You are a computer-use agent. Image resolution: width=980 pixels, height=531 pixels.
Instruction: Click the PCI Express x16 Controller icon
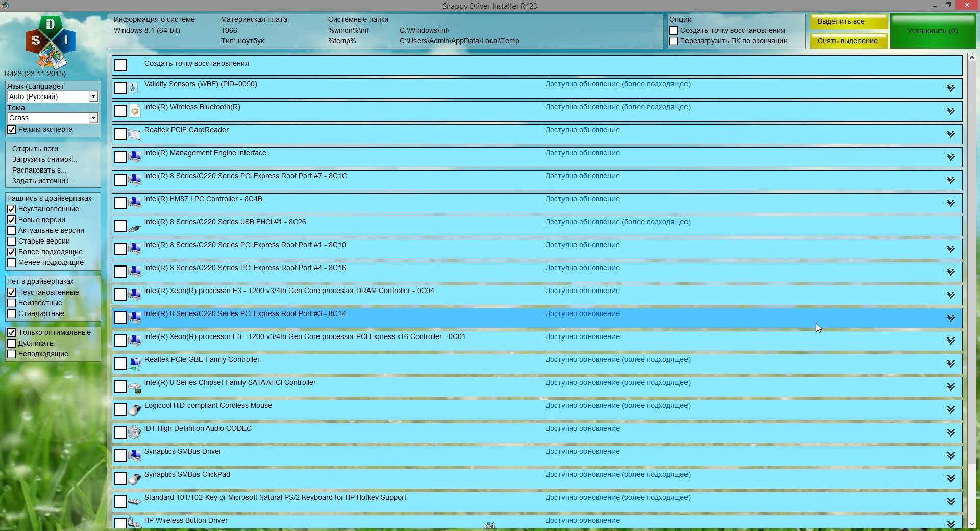point(134,341)
